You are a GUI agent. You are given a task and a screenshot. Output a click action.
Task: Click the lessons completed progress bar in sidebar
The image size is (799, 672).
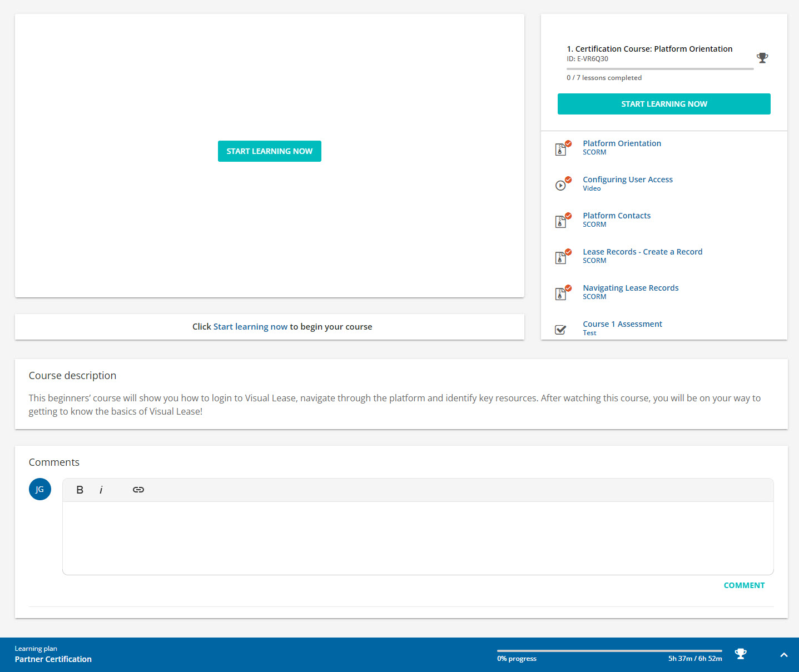coord(660,69)
